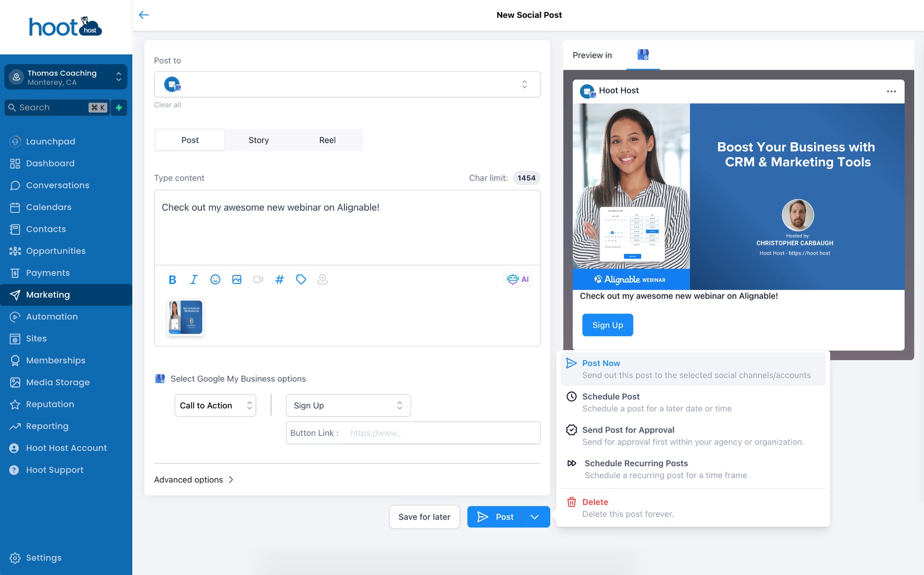Select Schedule Post from the menu

[611, 396]
